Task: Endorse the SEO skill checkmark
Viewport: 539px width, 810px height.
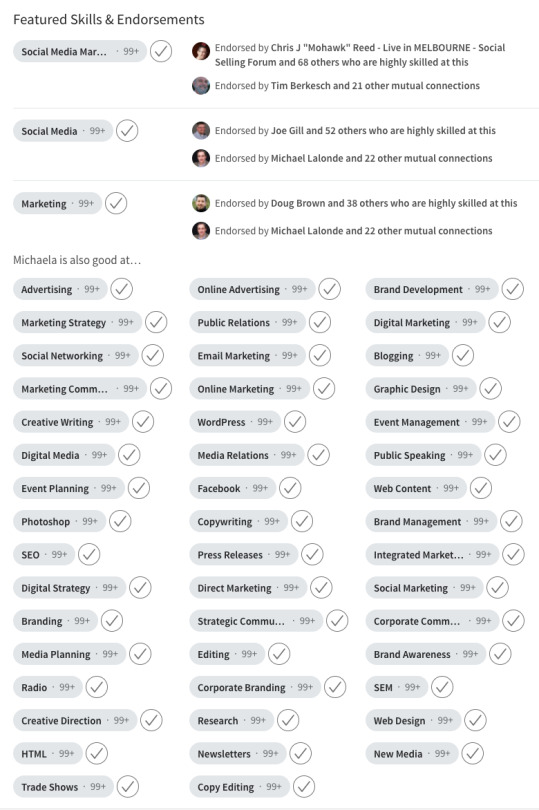Action: coord(89,554)
